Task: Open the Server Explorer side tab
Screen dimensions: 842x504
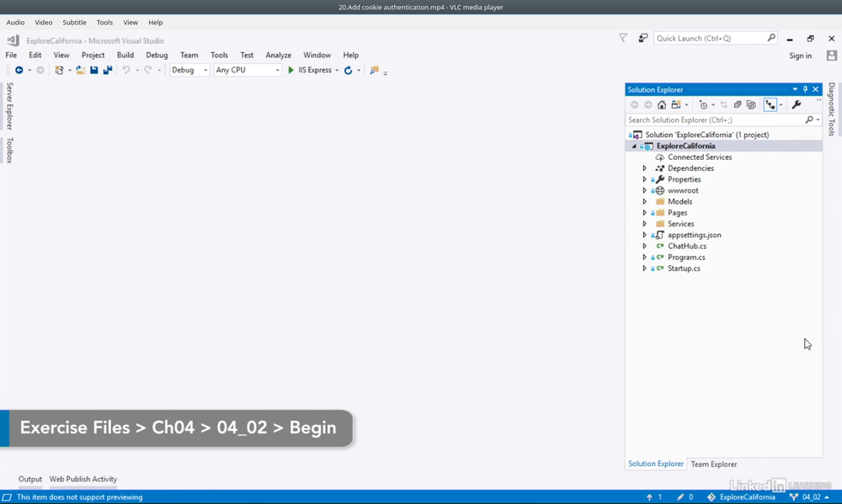Action: pyautogui.click(x=9, y=106)
